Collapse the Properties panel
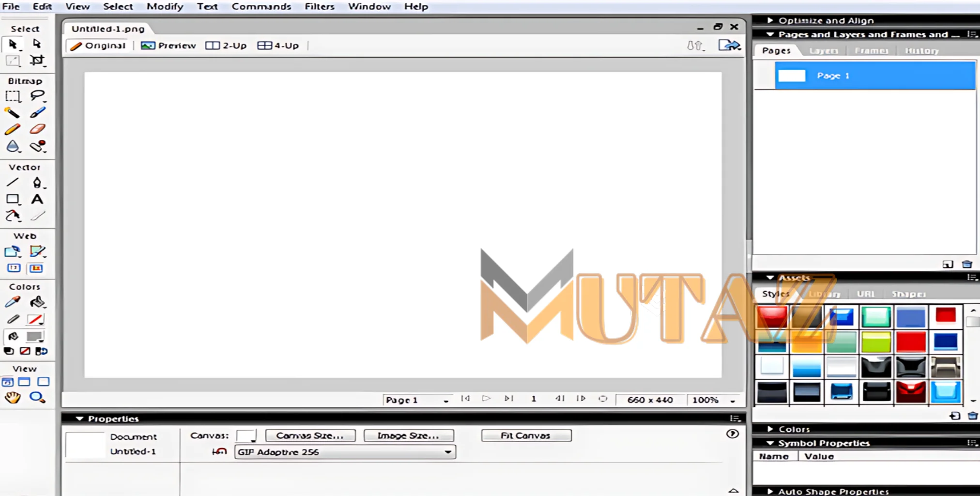The height and width of the screenshot is (496, 980). (79, 418)
